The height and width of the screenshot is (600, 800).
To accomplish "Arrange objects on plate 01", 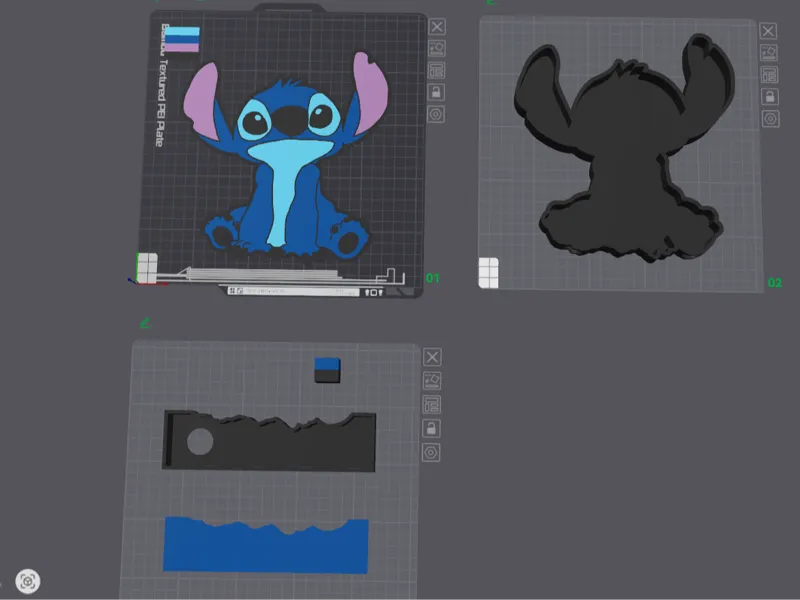I will point(437,70).
